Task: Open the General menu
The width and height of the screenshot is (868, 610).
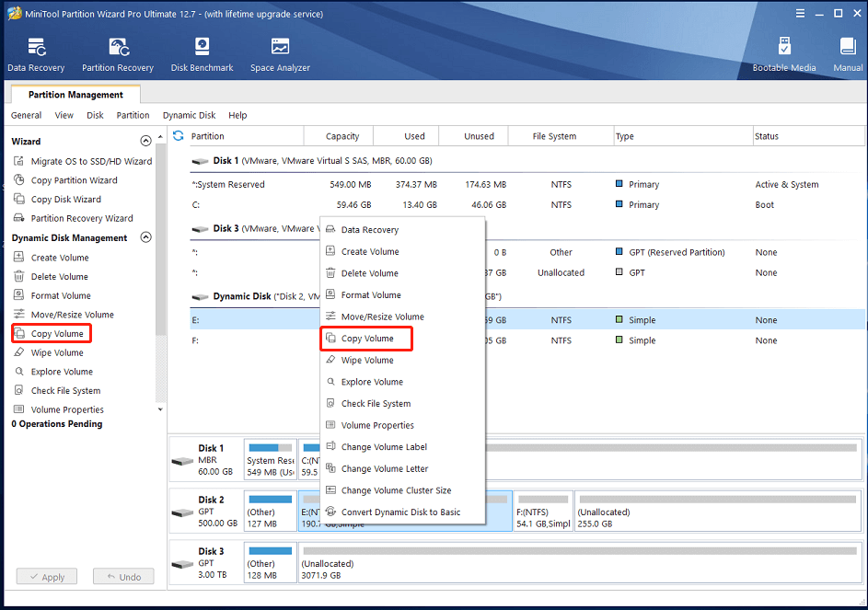Action: (26, 115)
